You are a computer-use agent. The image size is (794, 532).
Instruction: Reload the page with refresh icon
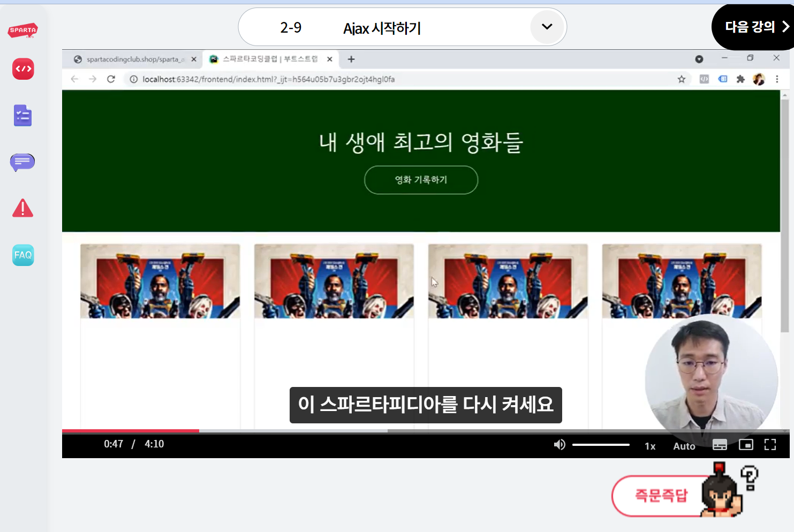pyautogui.click(x=111, y=79)
